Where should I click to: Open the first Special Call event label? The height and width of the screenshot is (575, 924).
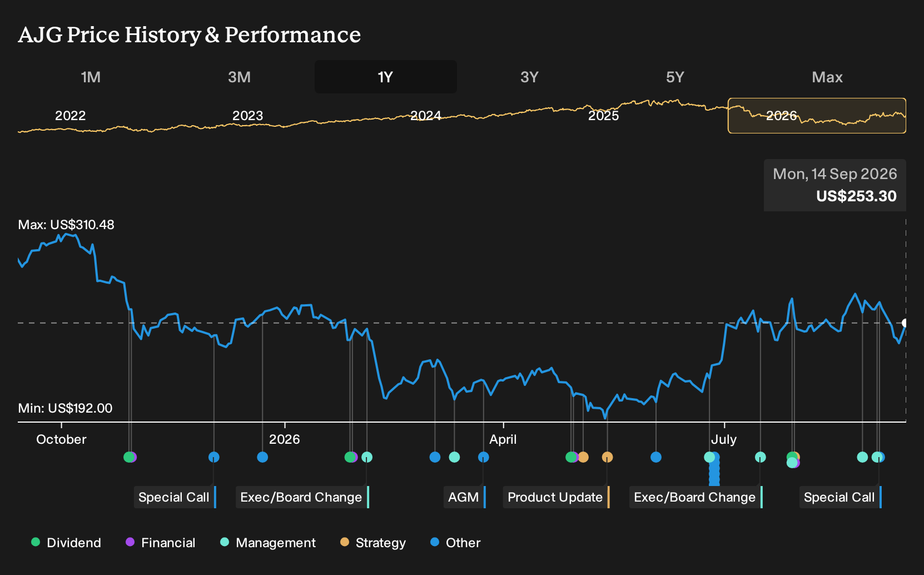(x=175, y=497)
